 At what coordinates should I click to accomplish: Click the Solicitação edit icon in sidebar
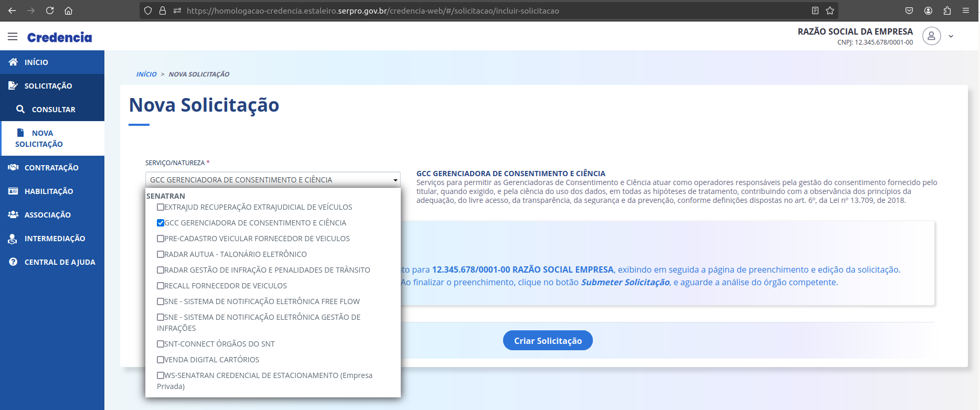(13, 85)
